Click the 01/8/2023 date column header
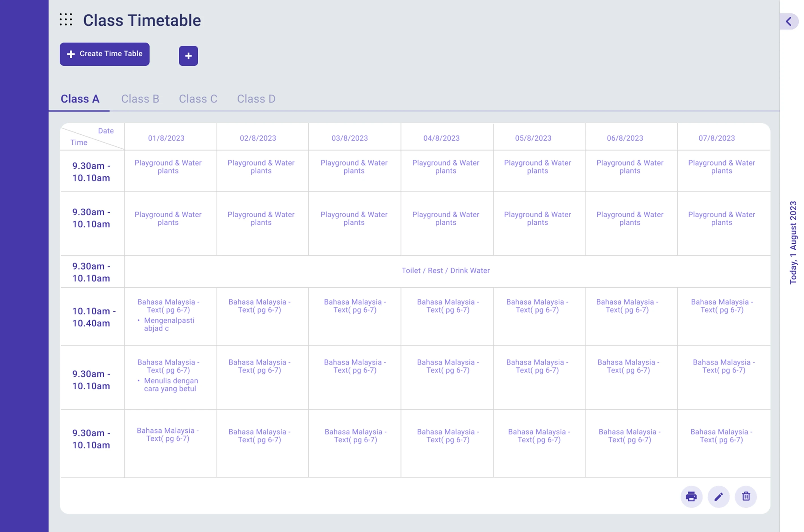 click(x=166, y=138)
